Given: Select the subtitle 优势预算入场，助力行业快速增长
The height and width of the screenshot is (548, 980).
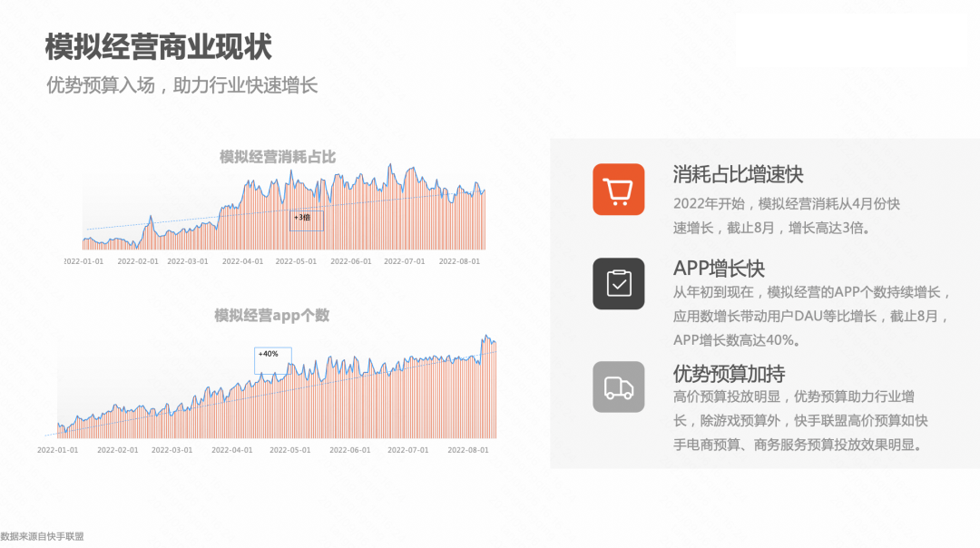Looking at the screenshot, I should click(x=185, y=85).
